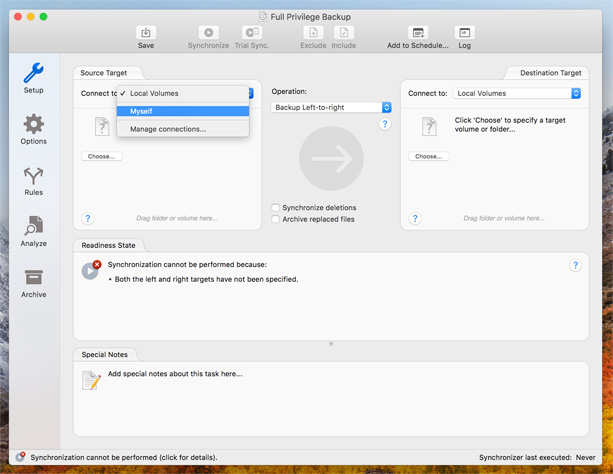Click destination 'Drag folder or volume here' area
The height and width of the screenshot is (474, 613).
pyautogui.click(x=504, y=218)
